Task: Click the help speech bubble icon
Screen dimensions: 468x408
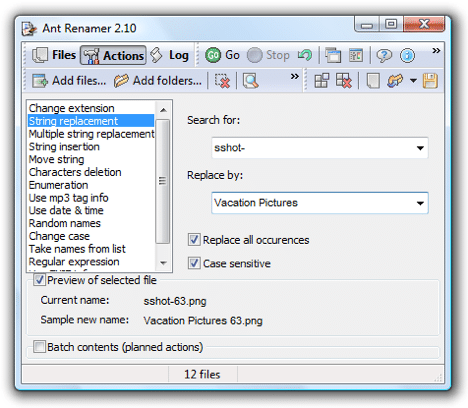Action: (x=384, y=55)
